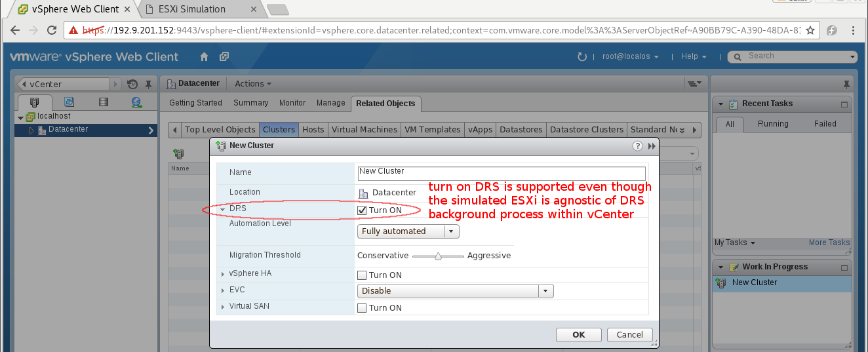Select the Datastores tab
Viewport: 868px width, 352px height.
(521, 130)
